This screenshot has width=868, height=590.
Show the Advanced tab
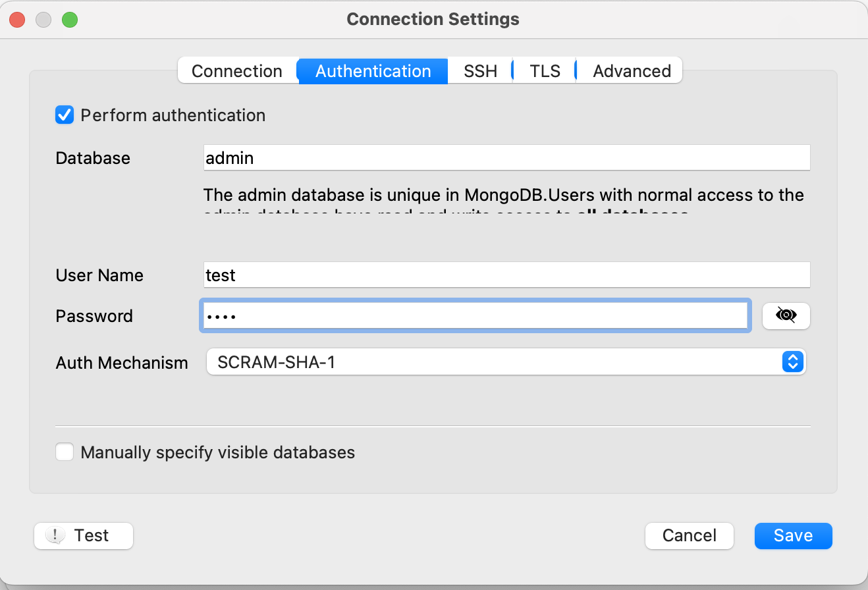coord(632,71)
